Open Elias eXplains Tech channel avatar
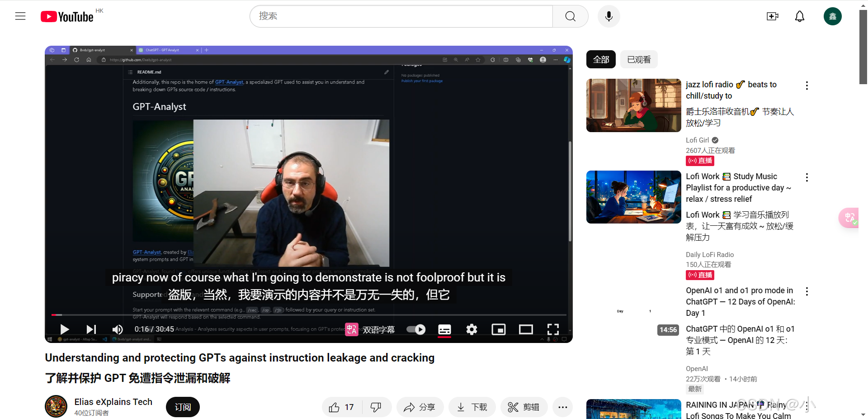 point(56,406)
